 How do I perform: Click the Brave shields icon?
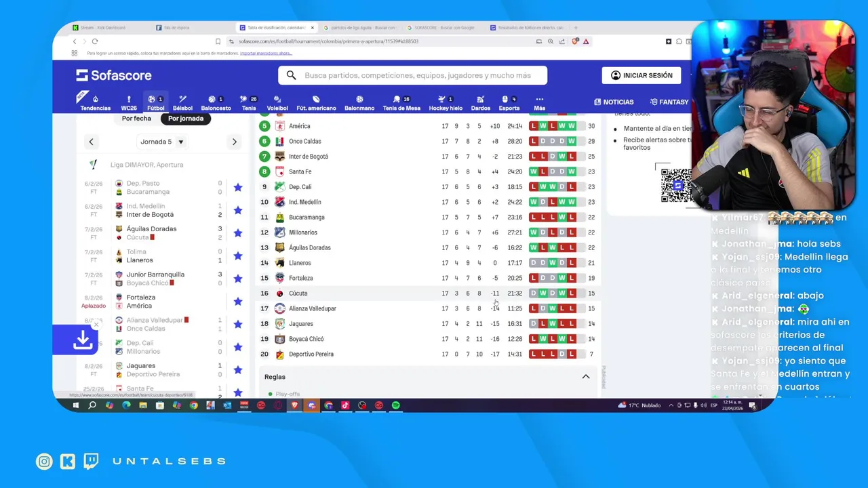click(x=576, y=41)
